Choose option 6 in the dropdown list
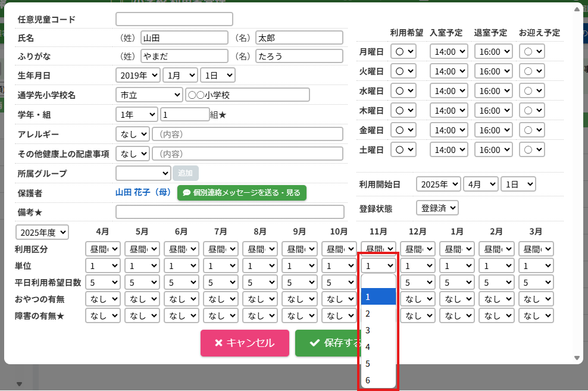The height and width of the screenshot is (391, 588). coord(368,380)
